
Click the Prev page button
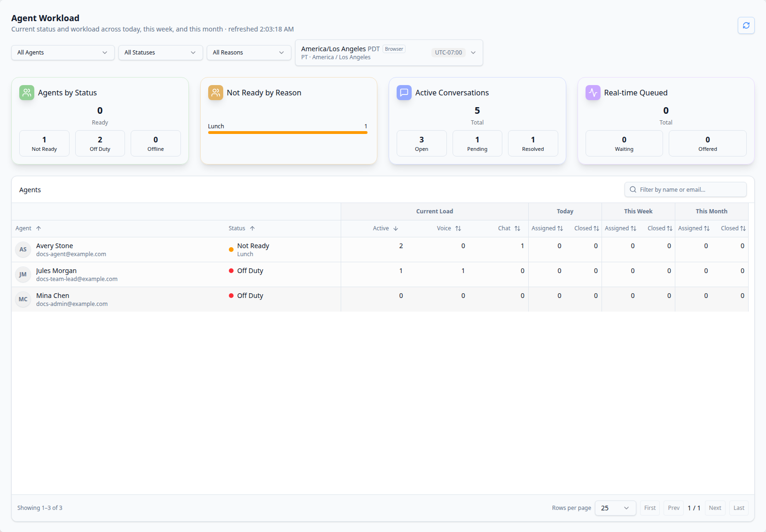click(674, 508)
